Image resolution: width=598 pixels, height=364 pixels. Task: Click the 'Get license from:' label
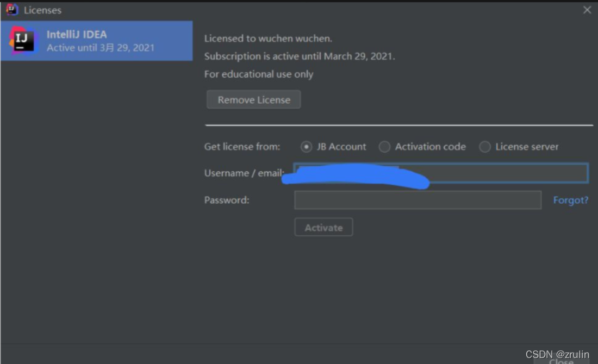pos(242,147)
